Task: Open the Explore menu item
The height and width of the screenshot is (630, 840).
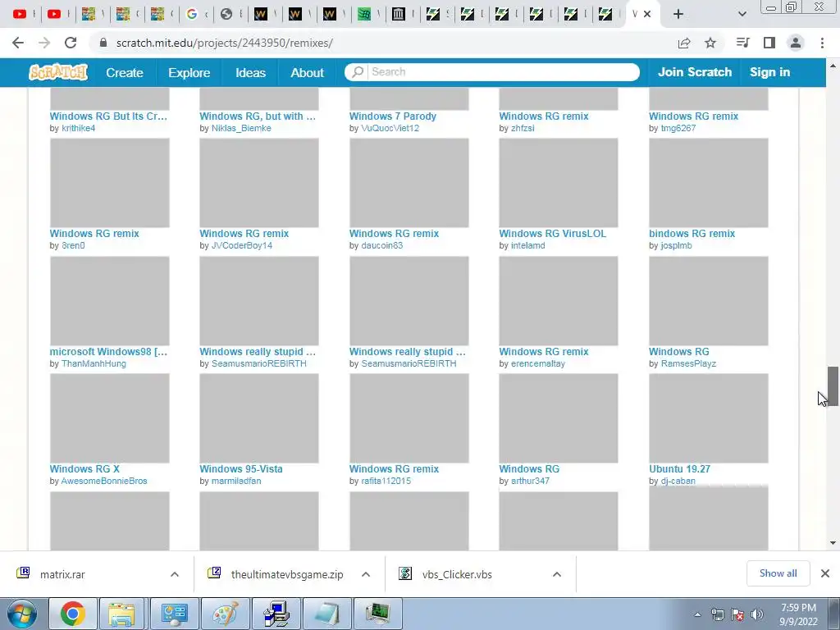Action: click(x=189, y=72)
